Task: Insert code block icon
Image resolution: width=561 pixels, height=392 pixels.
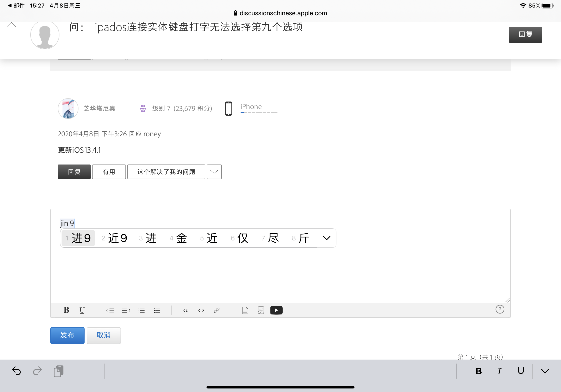Action: click(201, 310)
